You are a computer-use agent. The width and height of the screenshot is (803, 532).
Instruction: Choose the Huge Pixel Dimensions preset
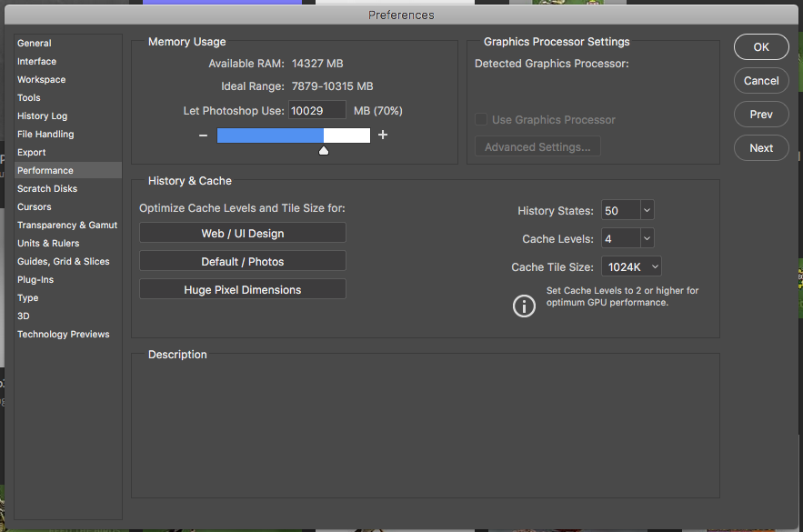tap(243, 289)
